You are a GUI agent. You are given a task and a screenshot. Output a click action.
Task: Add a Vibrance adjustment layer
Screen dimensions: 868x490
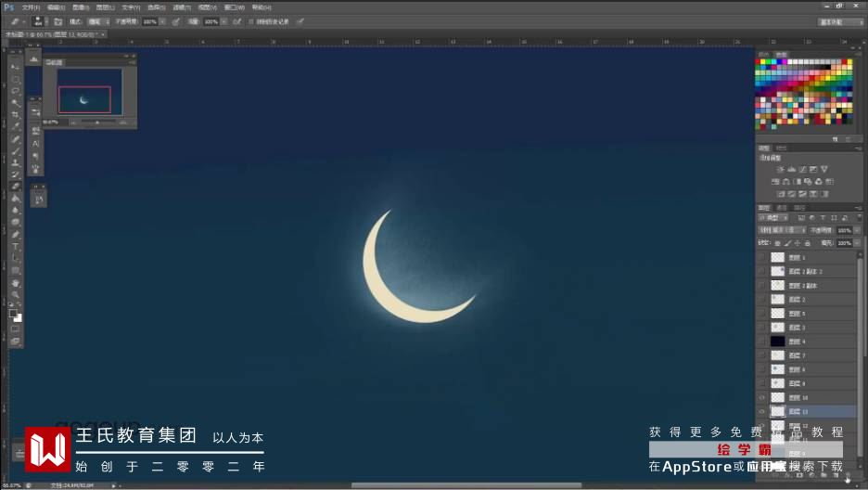coord(824,170)
